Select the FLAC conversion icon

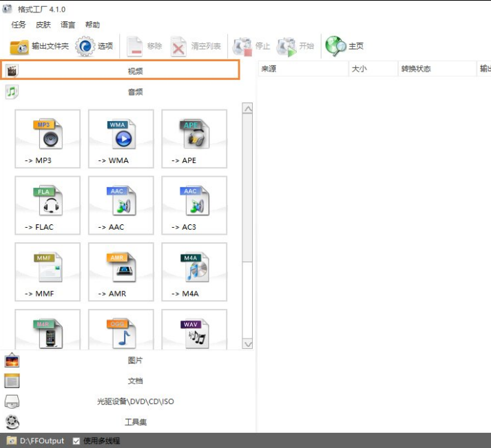pos(48,205)
